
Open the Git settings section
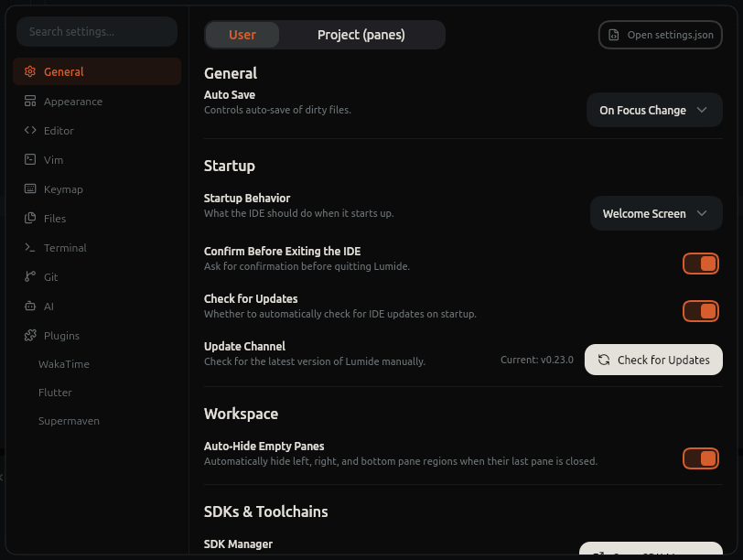(97, 277)
